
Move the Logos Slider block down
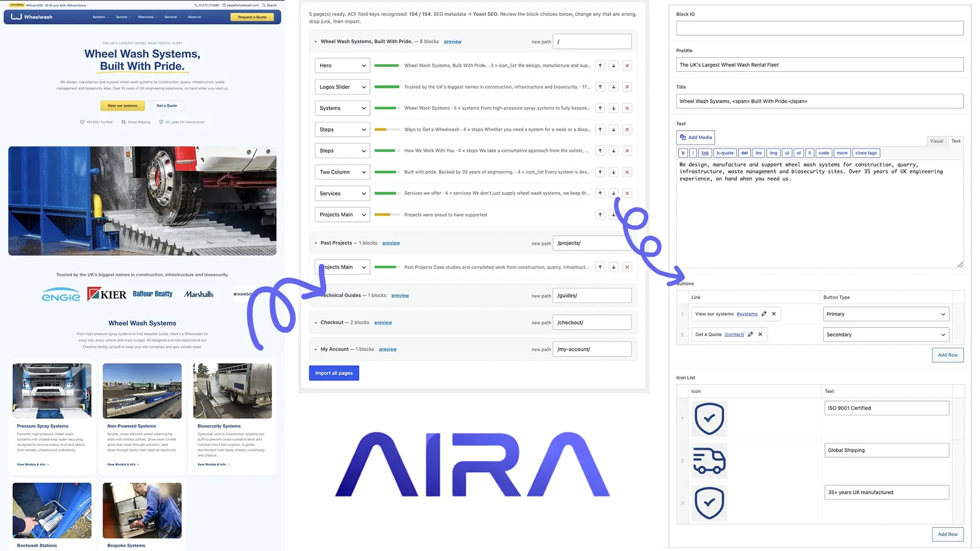pyautogui.click(x=614, y=87)
